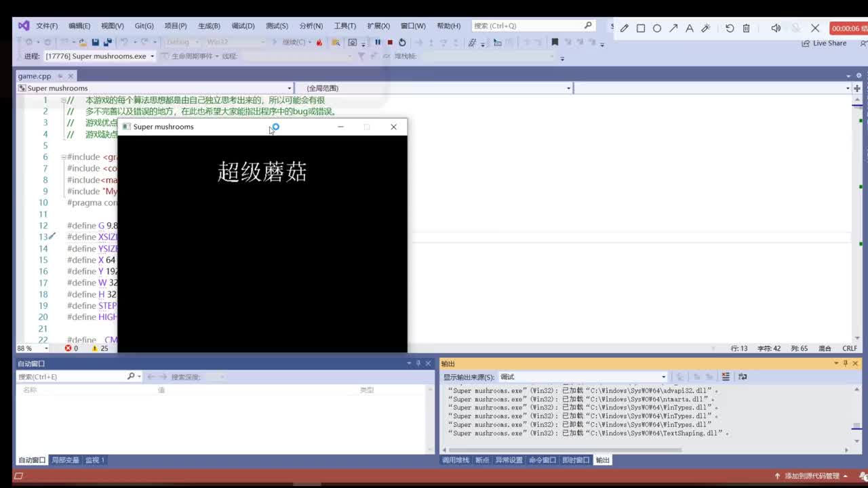Screen dimensions: 868x488
Task: Click the magnifier in the VS search box
Action: pos(588,26)
